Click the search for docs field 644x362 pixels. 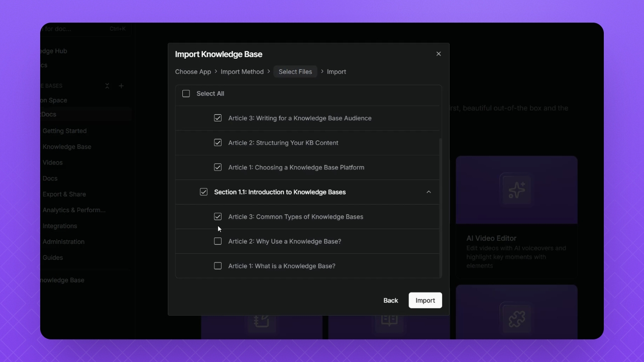[x=85, y=29]
